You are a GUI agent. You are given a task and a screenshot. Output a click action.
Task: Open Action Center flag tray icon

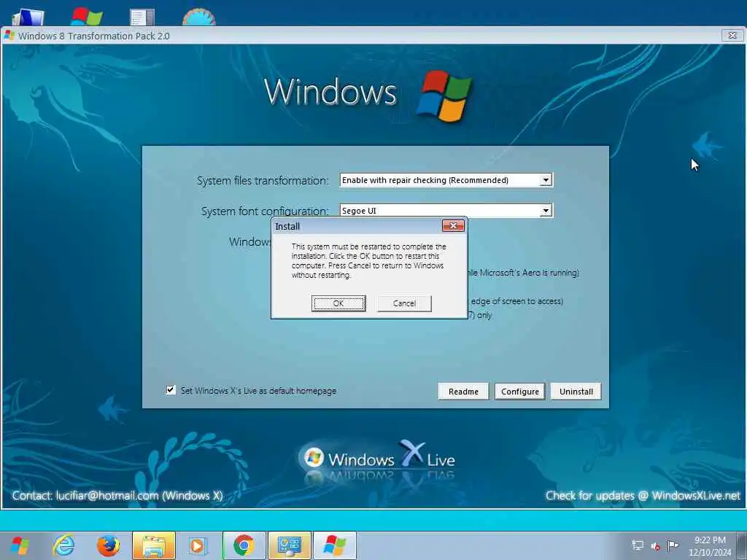[673, 545]
